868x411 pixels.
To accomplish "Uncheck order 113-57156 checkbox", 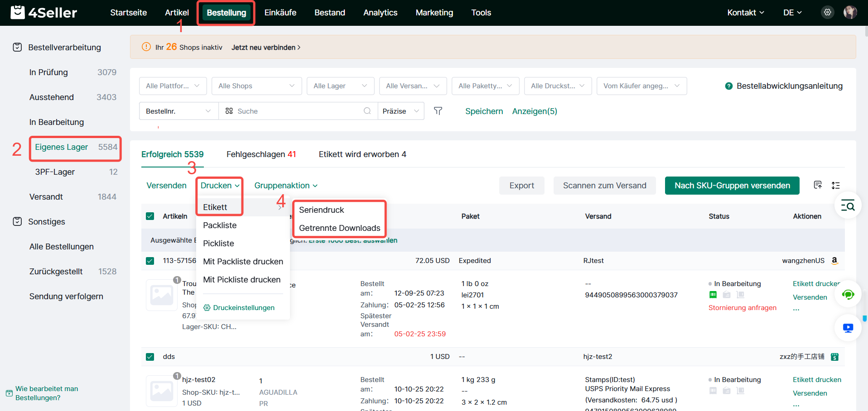I will coord(150,261).
